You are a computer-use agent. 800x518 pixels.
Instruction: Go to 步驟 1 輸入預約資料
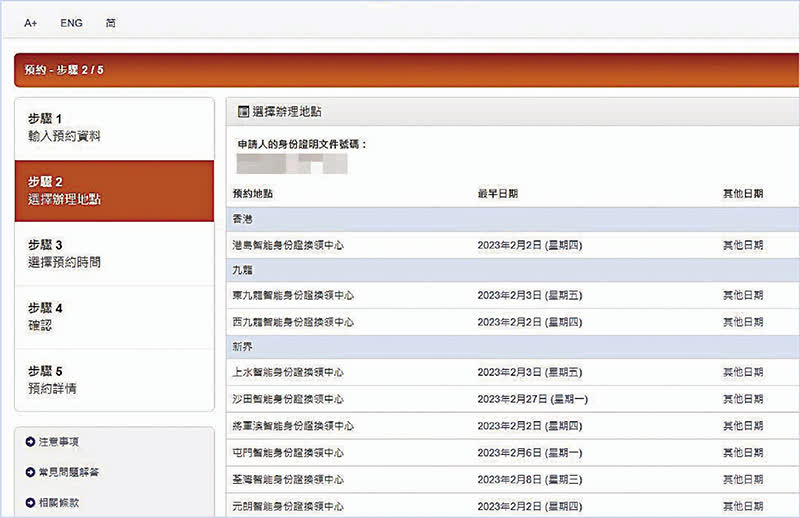pyautogui.click(x=115, y=127)
